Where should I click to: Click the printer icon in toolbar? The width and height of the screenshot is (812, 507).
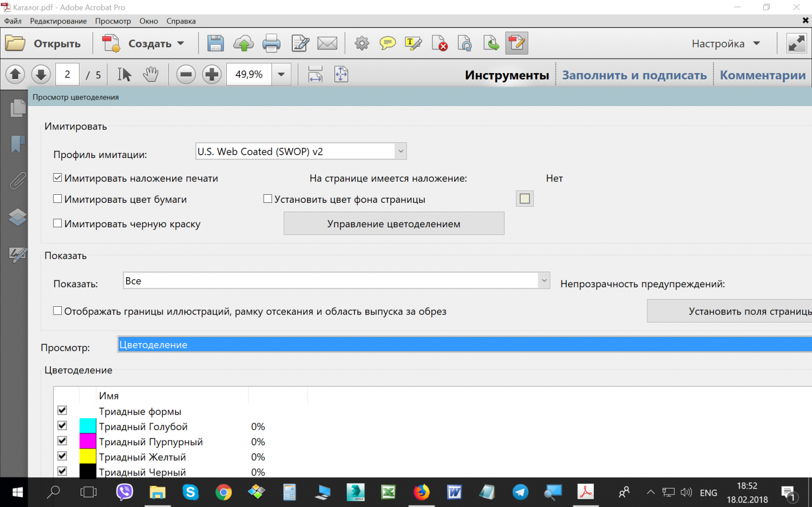pyautogui.click(x=271, y=43)
